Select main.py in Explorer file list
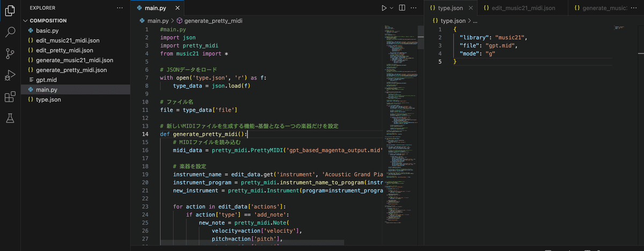 point(76,90)
